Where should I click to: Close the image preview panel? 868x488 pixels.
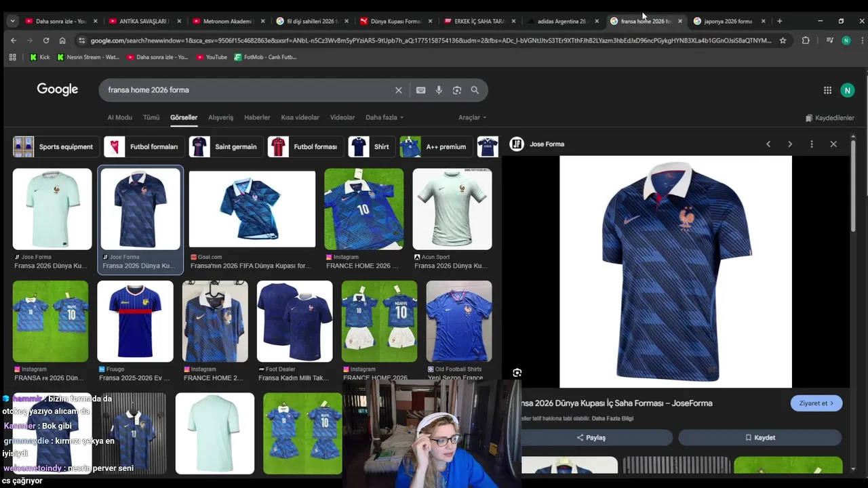833,144
